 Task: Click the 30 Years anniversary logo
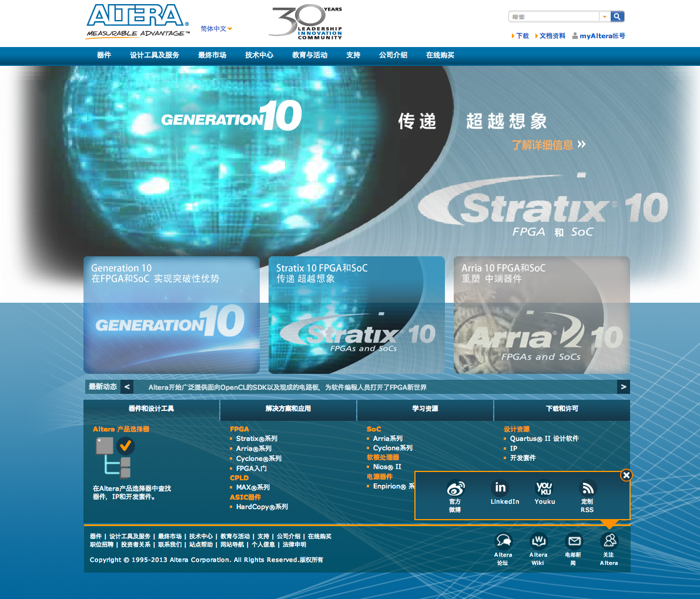point(306,21)
